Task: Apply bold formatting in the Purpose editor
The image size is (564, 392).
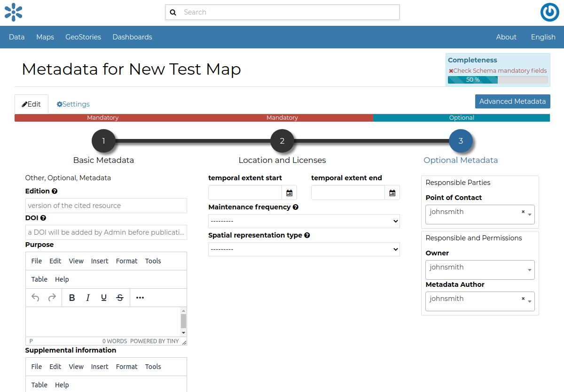Action: [x=71, y=297]
